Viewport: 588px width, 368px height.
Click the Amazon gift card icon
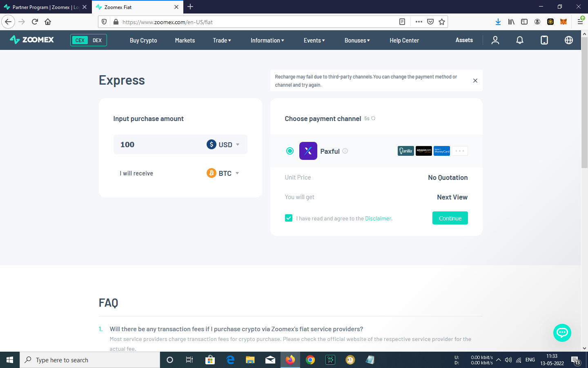tap(424, 151)
